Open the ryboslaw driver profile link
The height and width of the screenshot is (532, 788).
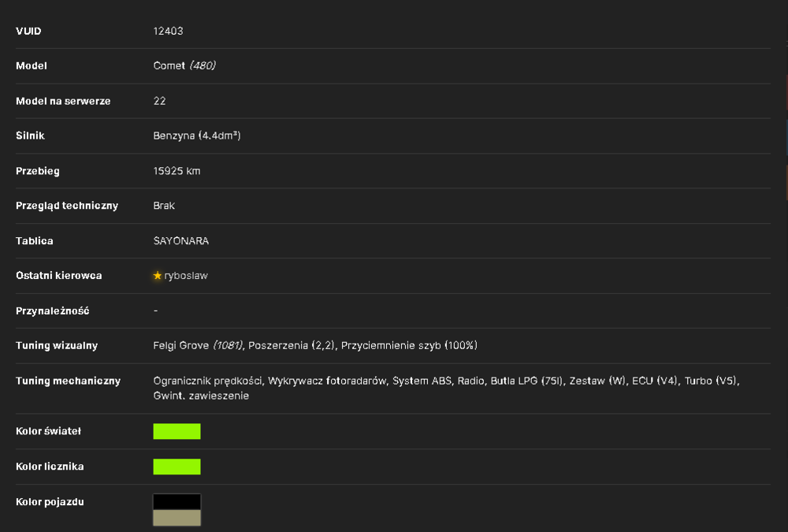(x=186, y=276)
